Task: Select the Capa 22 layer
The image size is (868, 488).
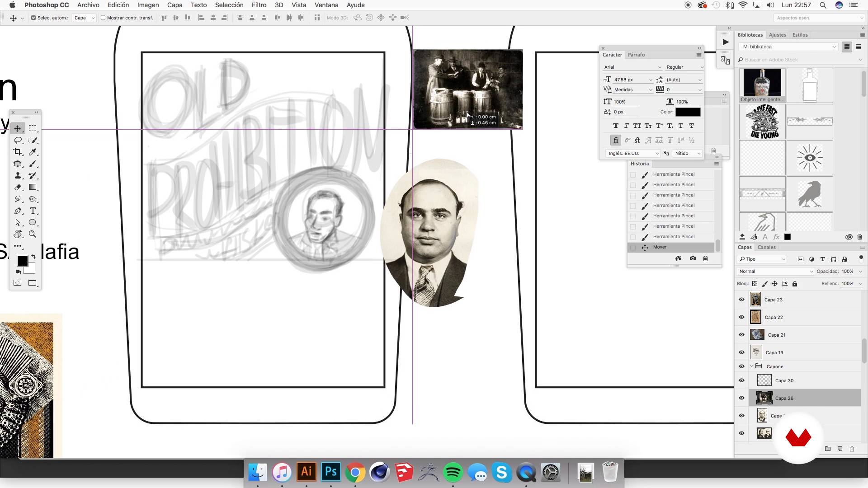Action: tap(805, 317)
